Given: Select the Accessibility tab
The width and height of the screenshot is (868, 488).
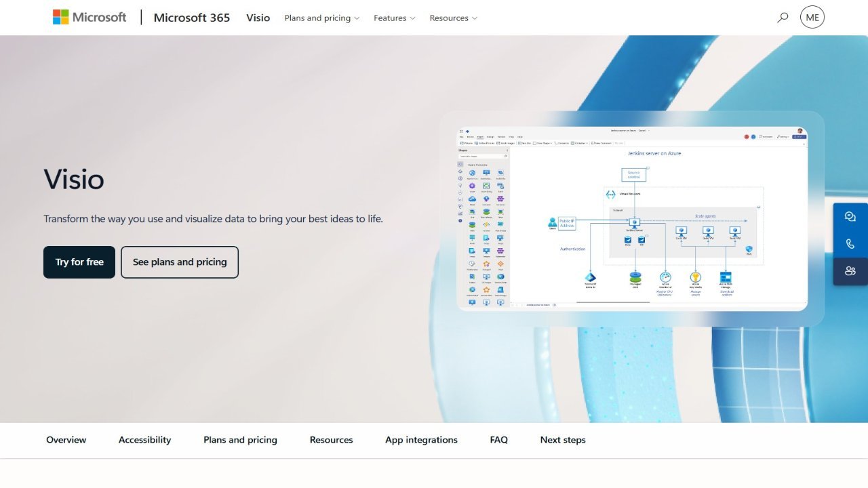Looking at the screenshot, I should click(145, 440).
